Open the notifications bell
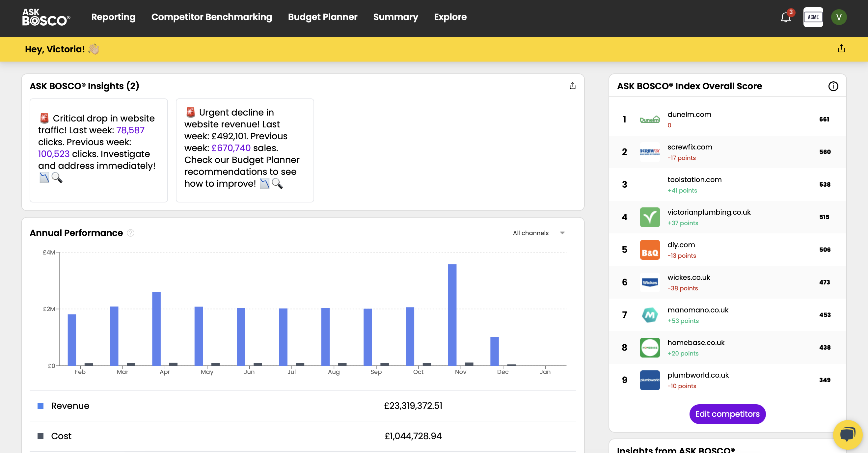The width and height of the screenshot is (868, 453). pyautogui.click(x=785, y=17)
